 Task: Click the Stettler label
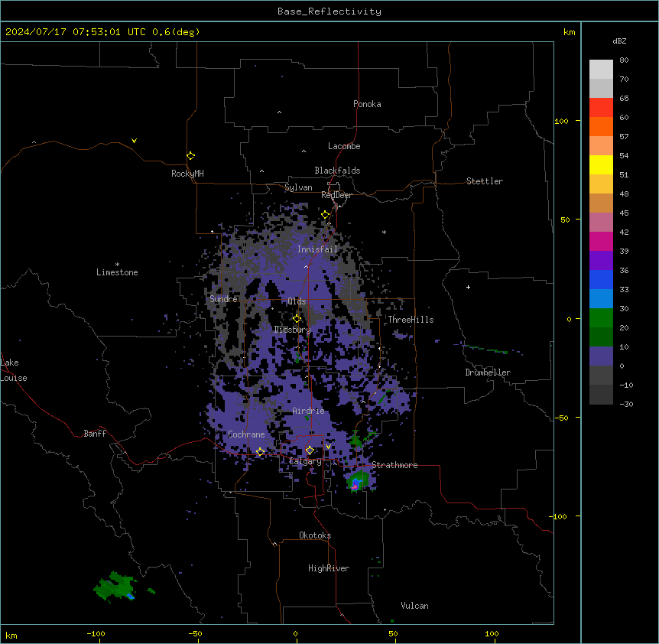pos(485,181)
